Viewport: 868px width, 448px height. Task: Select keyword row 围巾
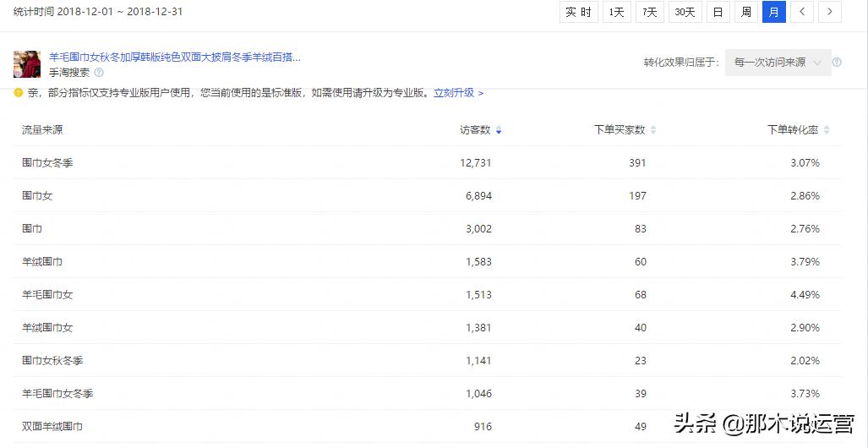[x=428, y=229]
